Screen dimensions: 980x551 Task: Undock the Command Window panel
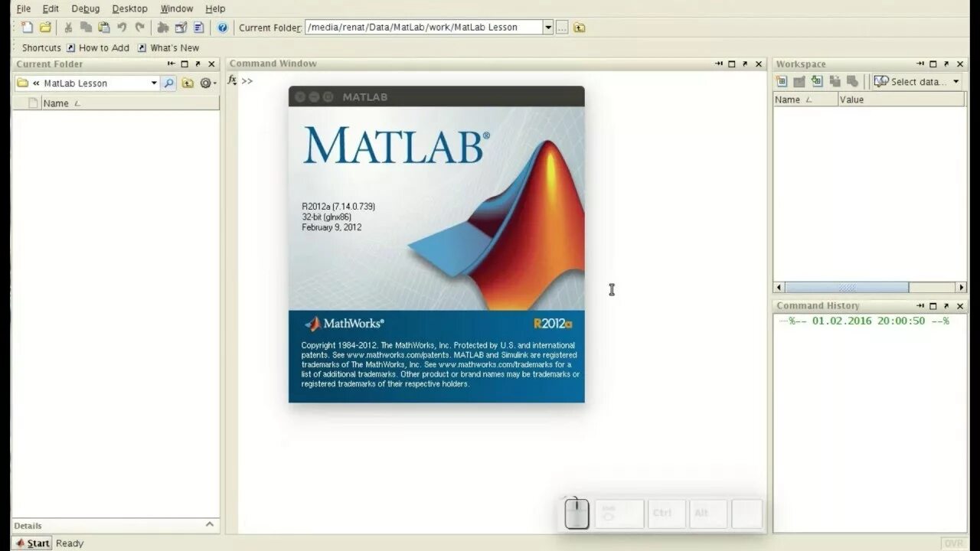[x=745, y=64]
